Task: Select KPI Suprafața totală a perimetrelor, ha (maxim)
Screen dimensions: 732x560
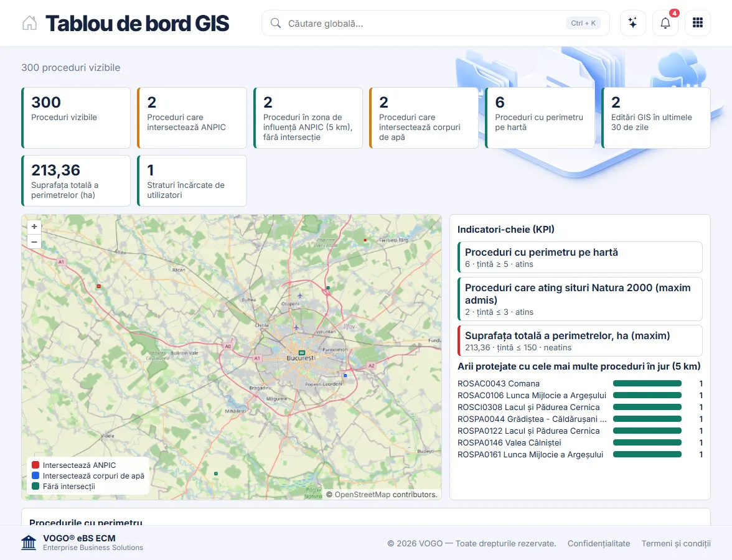Action: (580, 341)
